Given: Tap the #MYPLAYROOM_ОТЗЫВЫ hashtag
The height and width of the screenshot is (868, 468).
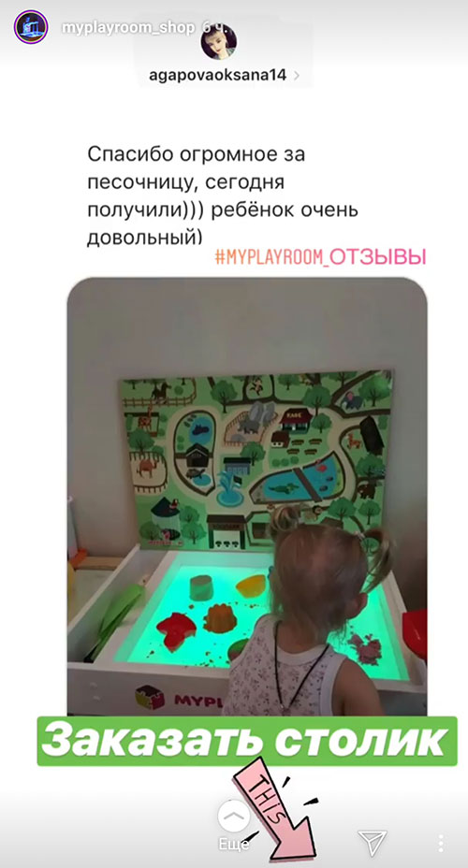Looking at the screenshot, I should coord(321,257).
